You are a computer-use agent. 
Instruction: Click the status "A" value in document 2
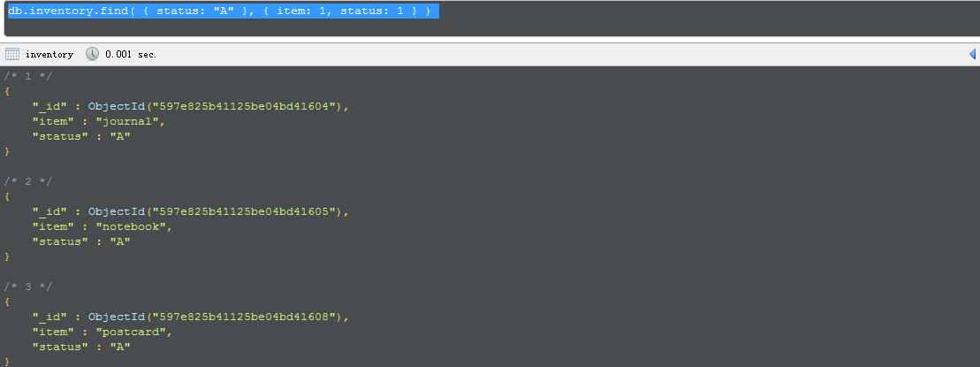120,241
